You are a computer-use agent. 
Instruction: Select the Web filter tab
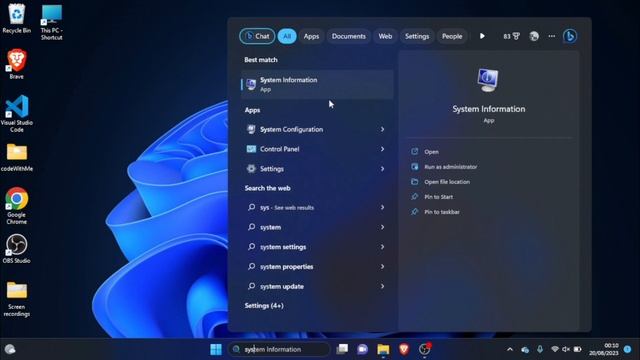pos(385,36)
